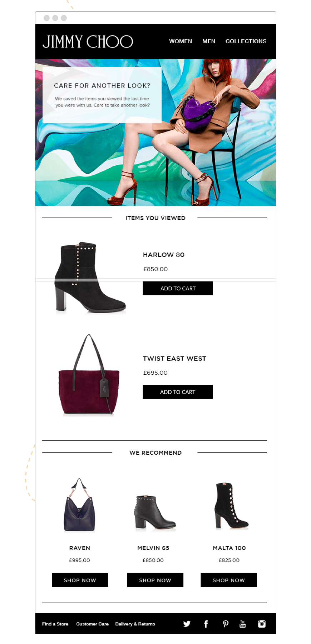Click the Jimmy Choo logo
311x644 pixels.
click(x=88, y=41)
